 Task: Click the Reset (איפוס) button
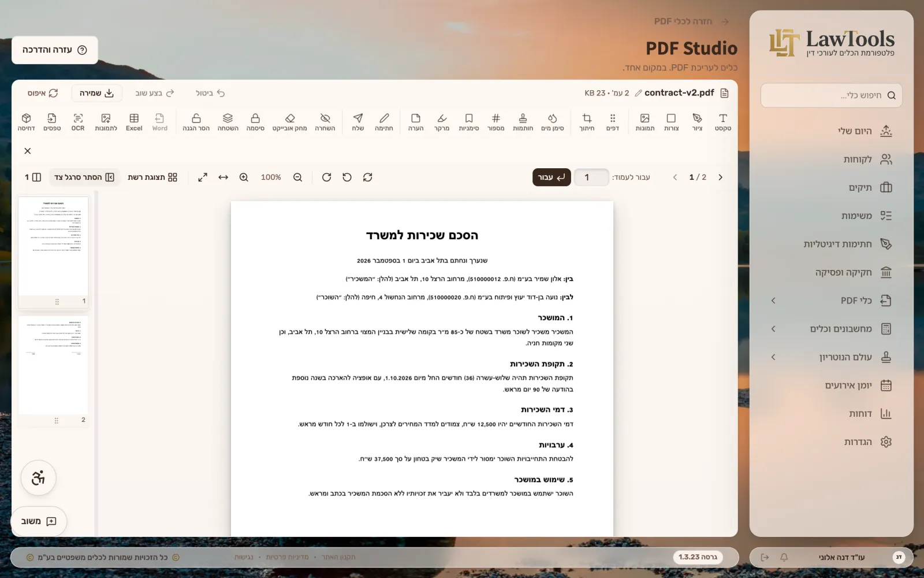43,93
